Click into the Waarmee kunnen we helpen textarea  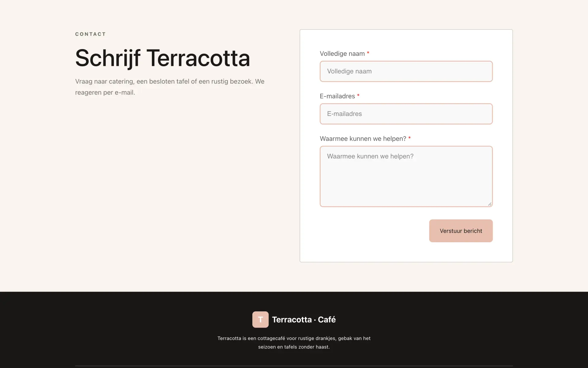pos(406,176)
